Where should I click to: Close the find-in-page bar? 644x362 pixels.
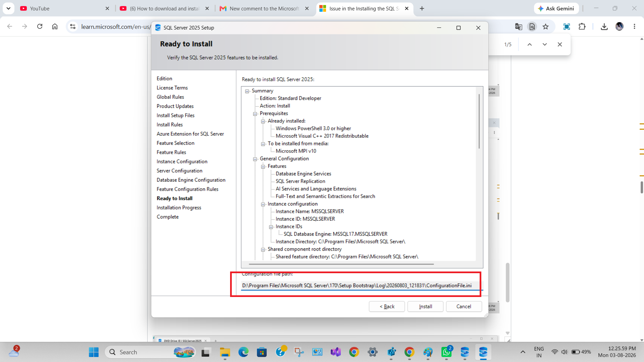click(560, 45)
